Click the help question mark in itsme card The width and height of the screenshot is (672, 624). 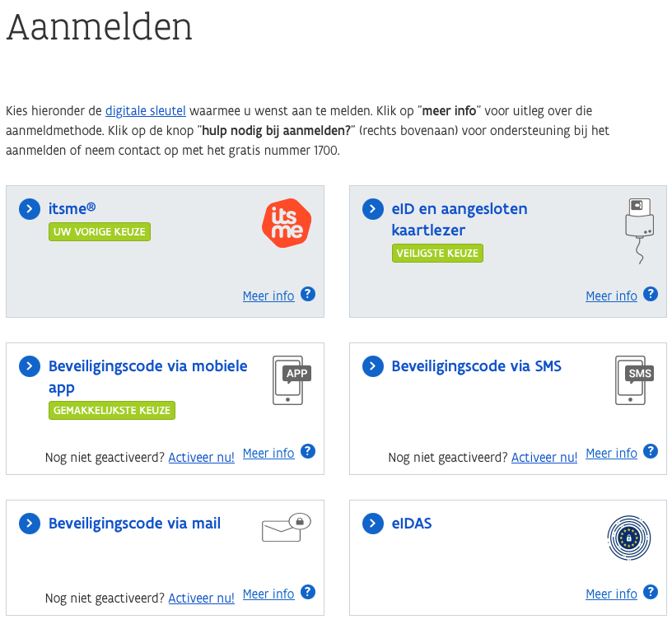pyautogui.click(x=308, y=294)
